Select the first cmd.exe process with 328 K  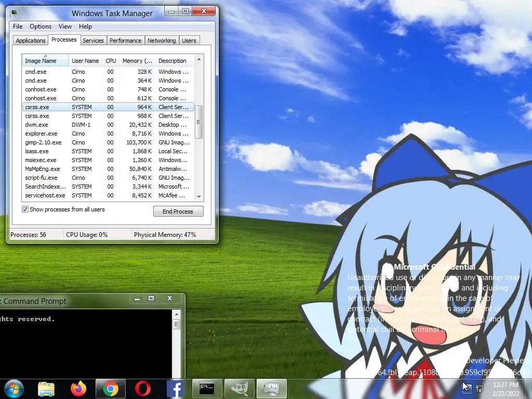click(108, 72)
